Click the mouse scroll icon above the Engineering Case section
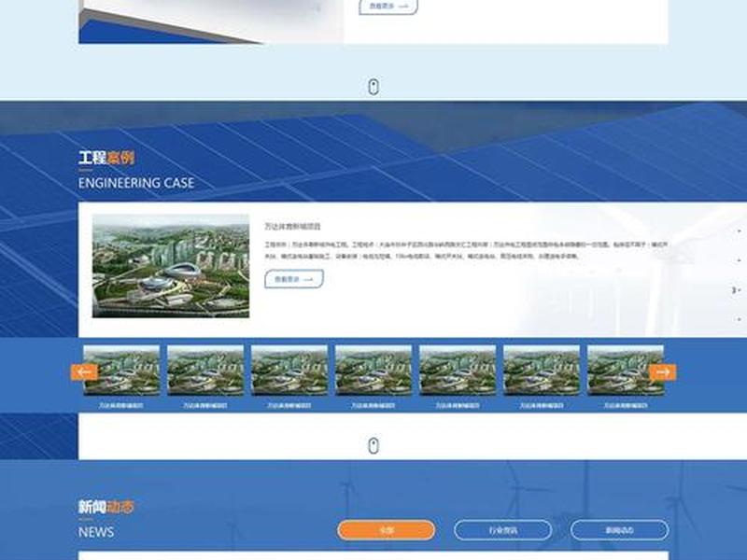 pyautogui.click(x=373, y=87)
